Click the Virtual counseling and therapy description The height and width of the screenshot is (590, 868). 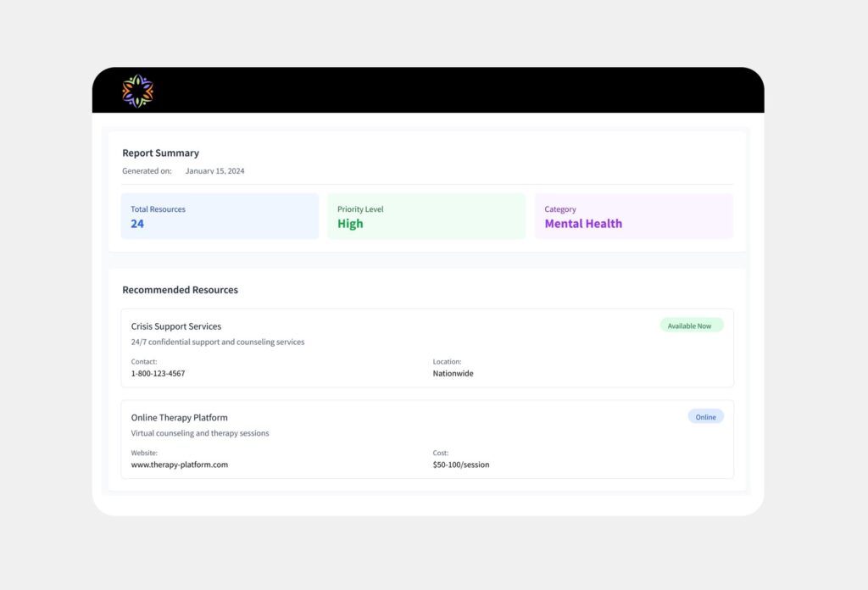click(200, 433)
